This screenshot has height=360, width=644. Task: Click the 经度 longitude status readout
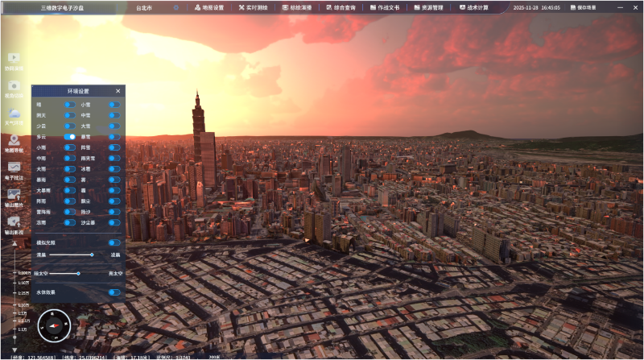click(x=33, y=357)
